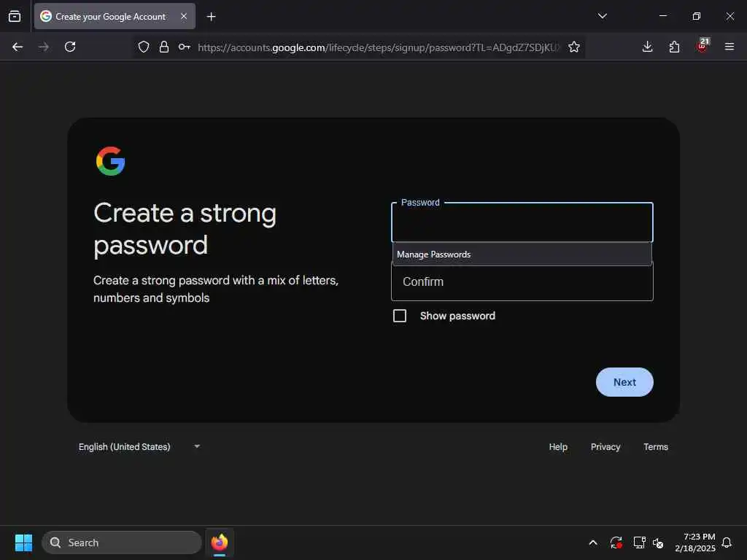This screenshot has width=747, height=560.
Task: Click the Next button
Action: 624,382
